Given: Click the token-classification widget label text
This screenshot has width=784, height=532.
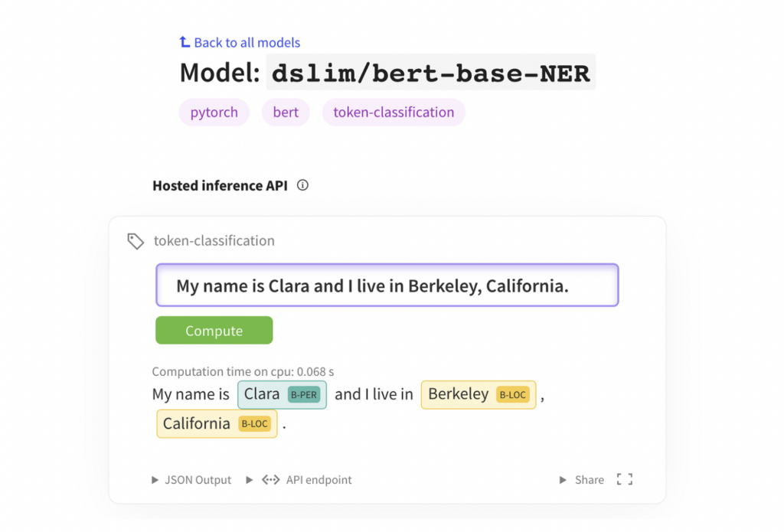Looking at the screenshot, I should click(214, 241).
